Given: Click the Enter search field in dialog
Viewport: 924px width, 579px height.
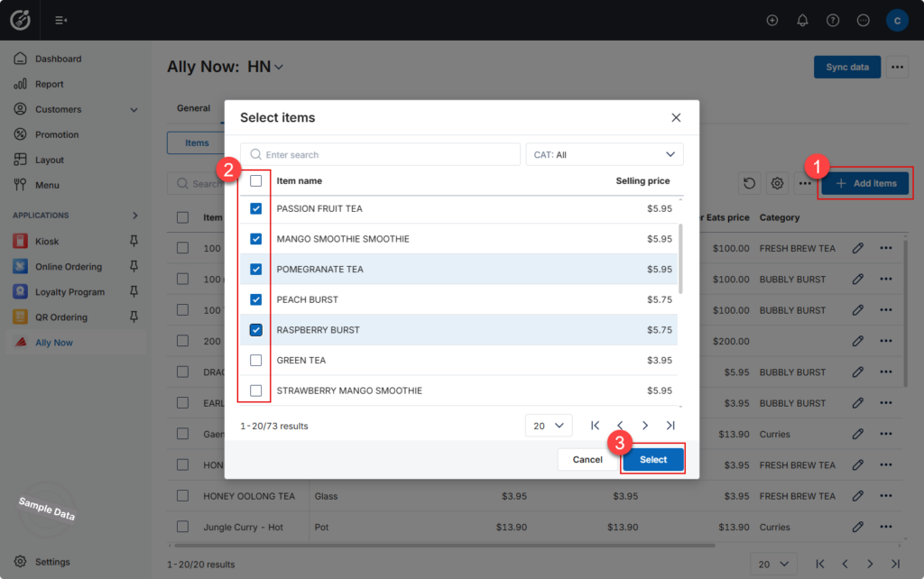Looking at the screenshot, I should [x=380, y=154].
